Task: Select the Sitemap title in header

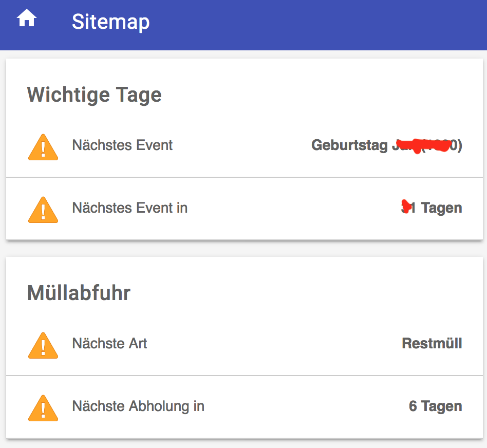Action: click(110, 22)
